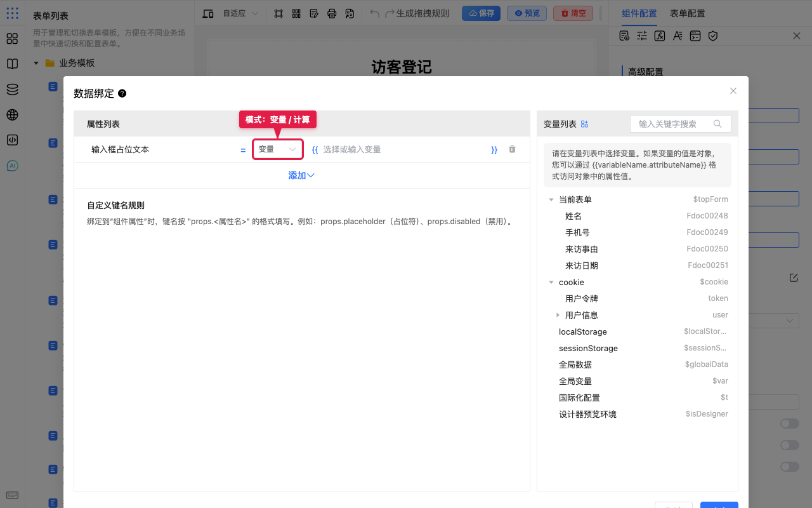The image size is (812, 508).
Task: Collapse the 当前表单 tree node
Action: point(551,199)
